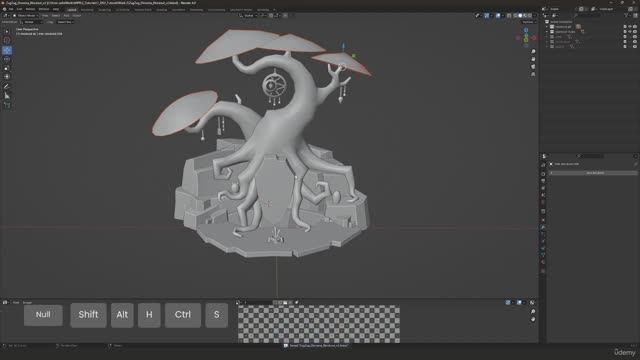
Task: Open the viewport Select menu
Action: click(x=56, y=16)
